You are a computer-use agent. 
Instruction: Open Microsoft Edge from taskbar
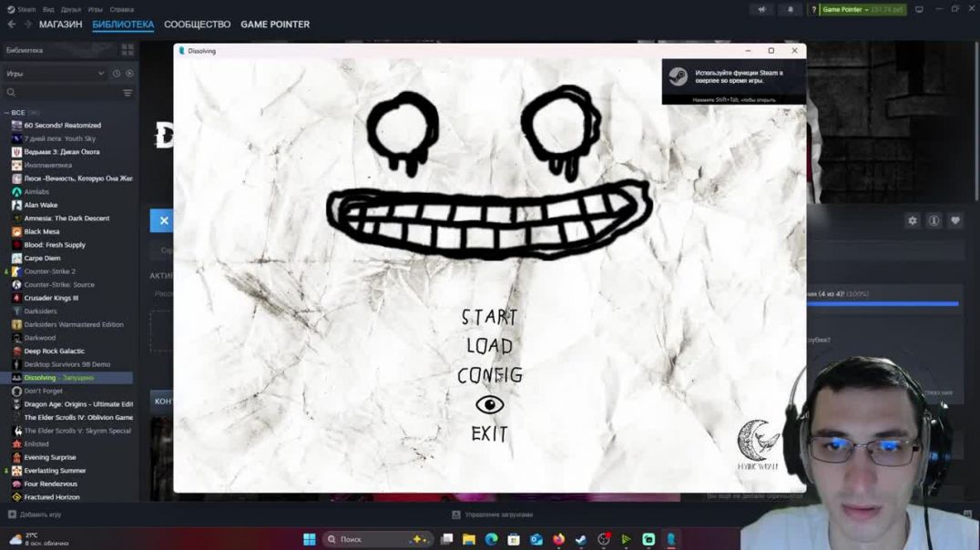491,539
